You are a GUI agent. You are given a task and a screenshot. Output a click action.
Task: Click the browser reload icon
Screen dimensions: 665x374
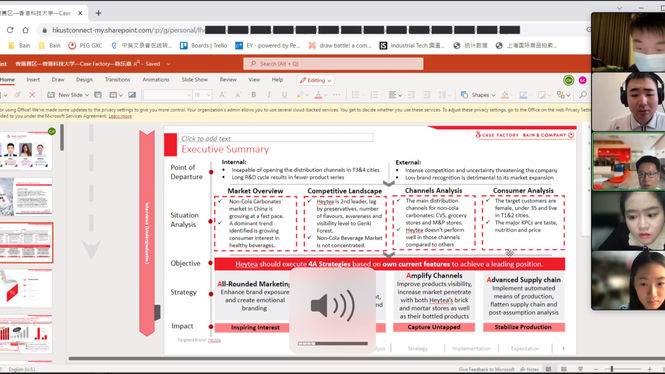pos(10,30)
